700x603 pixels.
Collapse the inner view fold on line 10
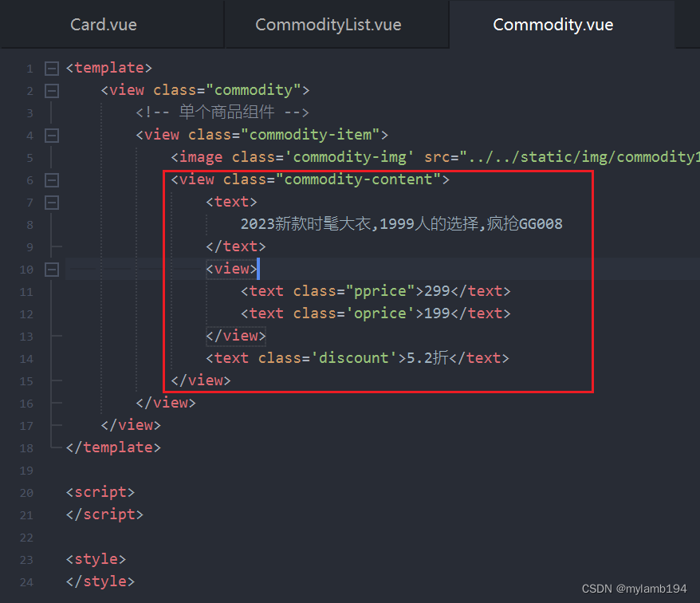pos(52,270)
